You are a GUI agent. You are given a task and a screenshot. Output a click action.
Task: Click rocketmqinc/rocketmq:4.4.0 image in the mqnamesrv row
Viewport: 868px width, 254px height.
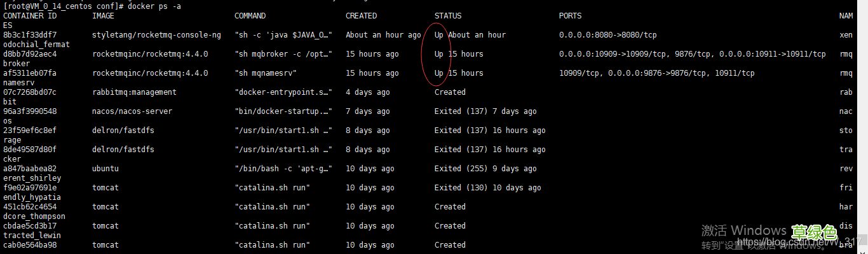coord(150,73)
